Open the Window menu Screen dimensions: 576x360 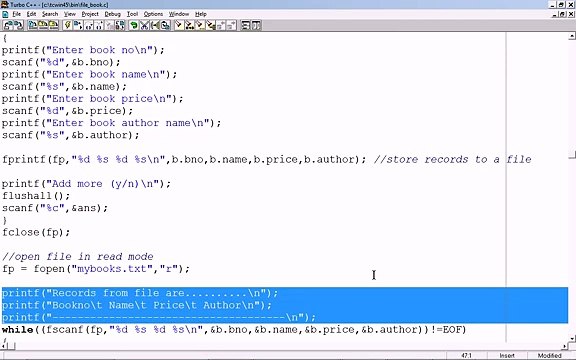point(179,14)
